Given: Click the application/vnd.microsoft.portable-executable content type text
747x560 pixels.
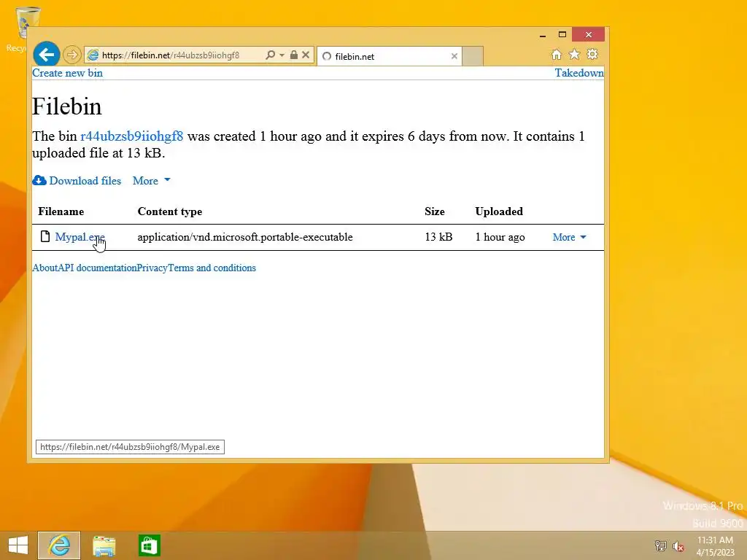Looking at the screenshot, I should tap(245, 237).
